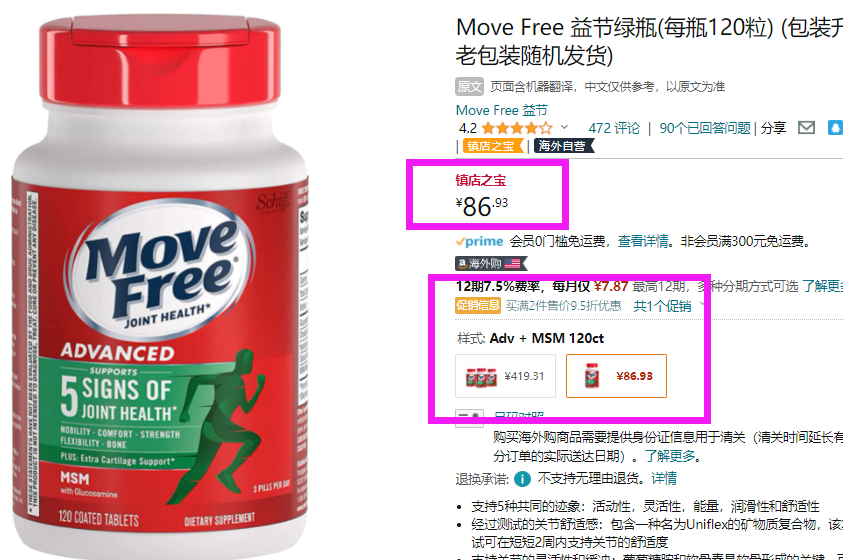
Task: Click the email share envelope icon
Action: pyautogui.click(x=806, y=128)
